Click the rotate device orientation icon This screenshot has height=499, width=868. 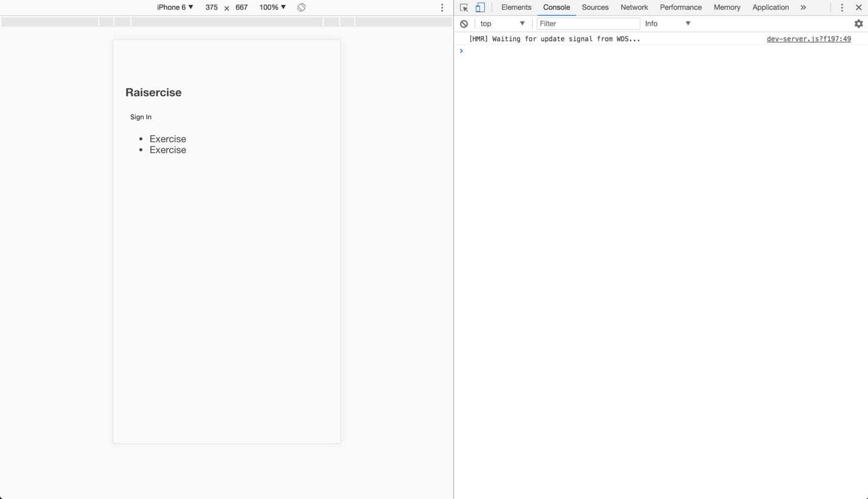coord(301,7)
